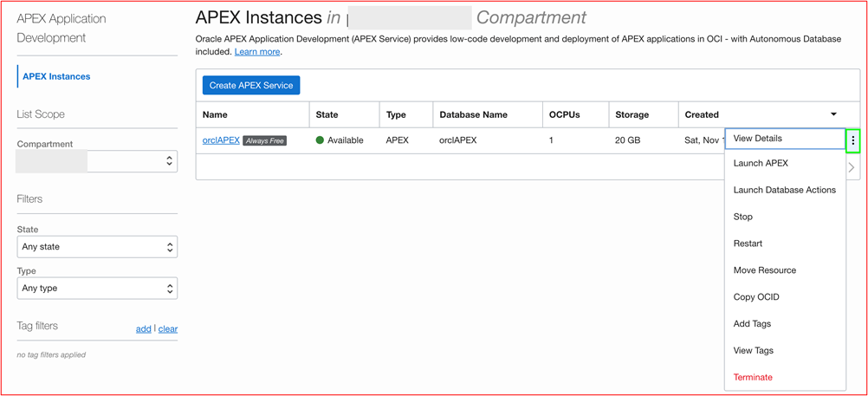Viewport: 868px width, 396px height.
Task: Select Restart from the actions menu
Action: pos(785,243)
